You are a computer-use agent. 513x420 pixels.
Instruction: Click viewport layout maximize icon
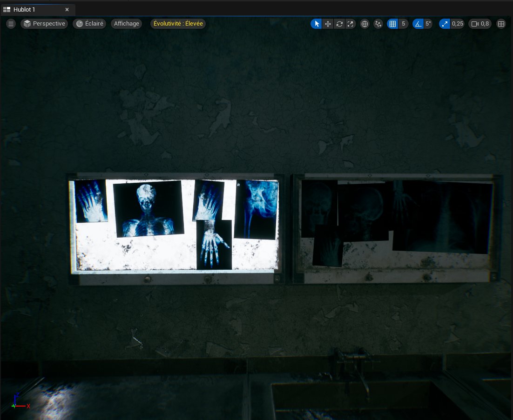[501, 24]
